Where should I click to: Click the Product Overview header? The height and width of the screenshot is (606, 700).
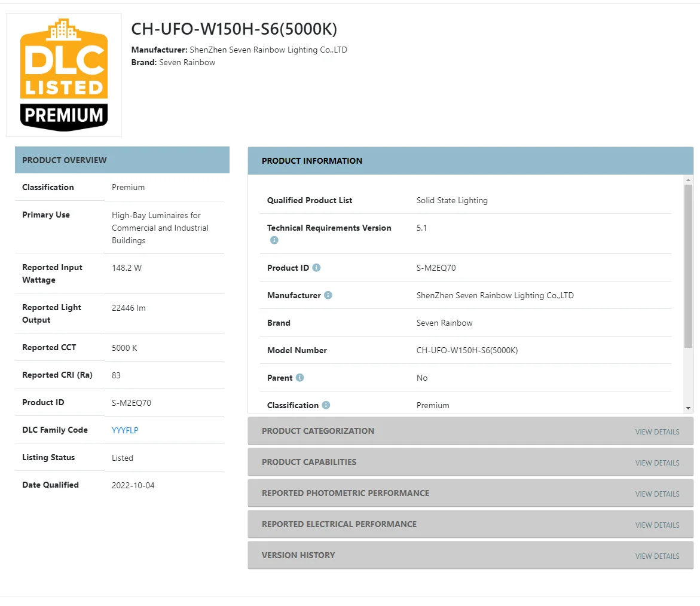coord(122,160)
